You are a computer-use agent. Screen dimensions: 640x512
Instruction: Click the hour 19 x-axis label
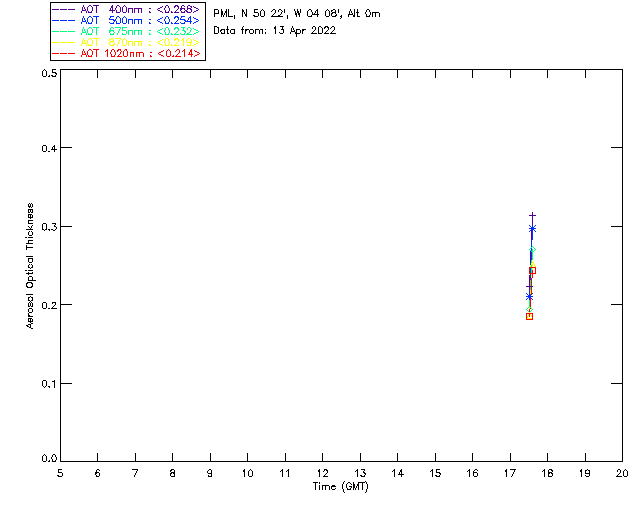click(x=585, y=473)
